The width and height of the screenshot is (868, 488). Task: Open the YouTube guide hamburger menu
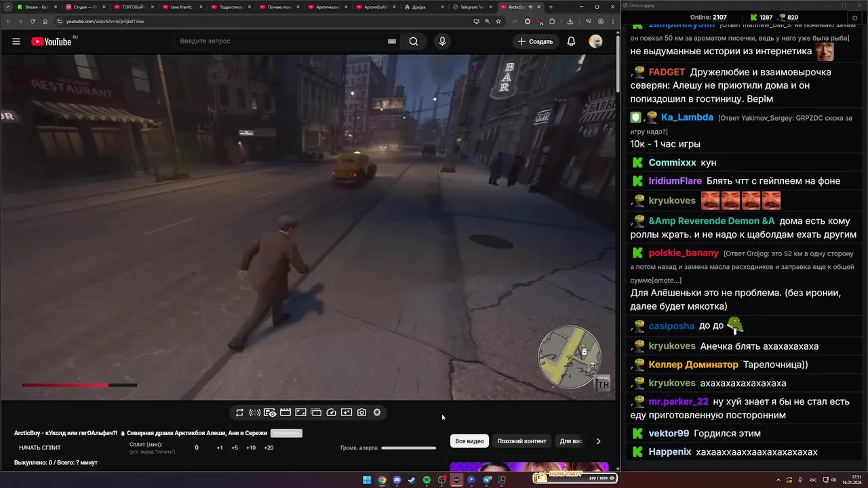tap(16, 41)
